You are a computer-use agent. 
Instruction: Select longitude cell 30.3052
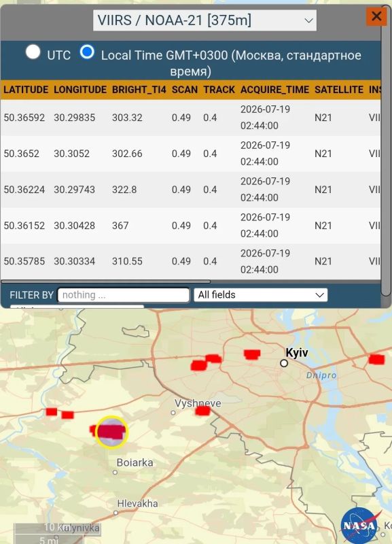(x=72, y=154)
